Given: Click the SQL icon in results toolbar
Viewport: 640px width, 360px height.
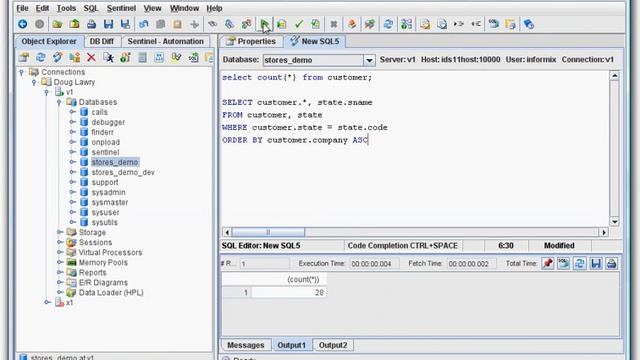Looking at the screenshot, I should tap(563, 263).
